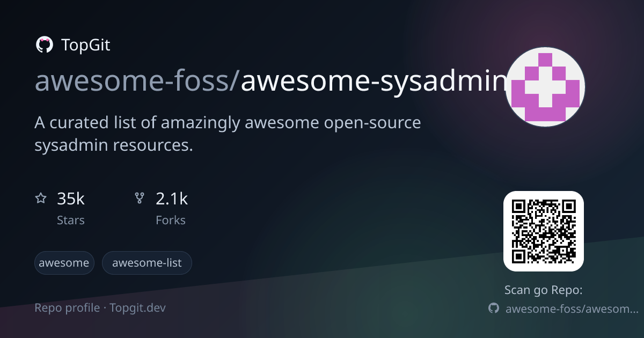
Task: Click the Repo profile · Topgit.dev footer
Action: point(100,308)
